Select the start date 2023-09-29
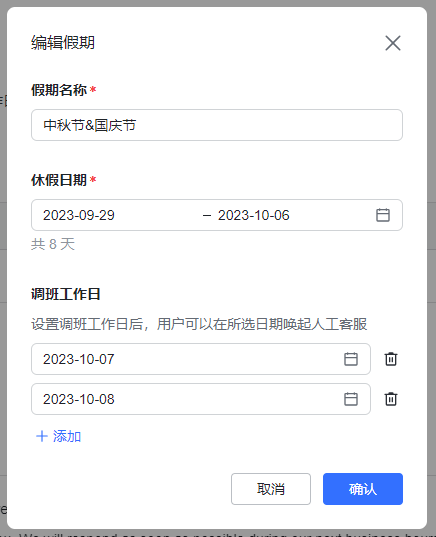This screenshot has height=537, width=436. [x=79, y=215]
